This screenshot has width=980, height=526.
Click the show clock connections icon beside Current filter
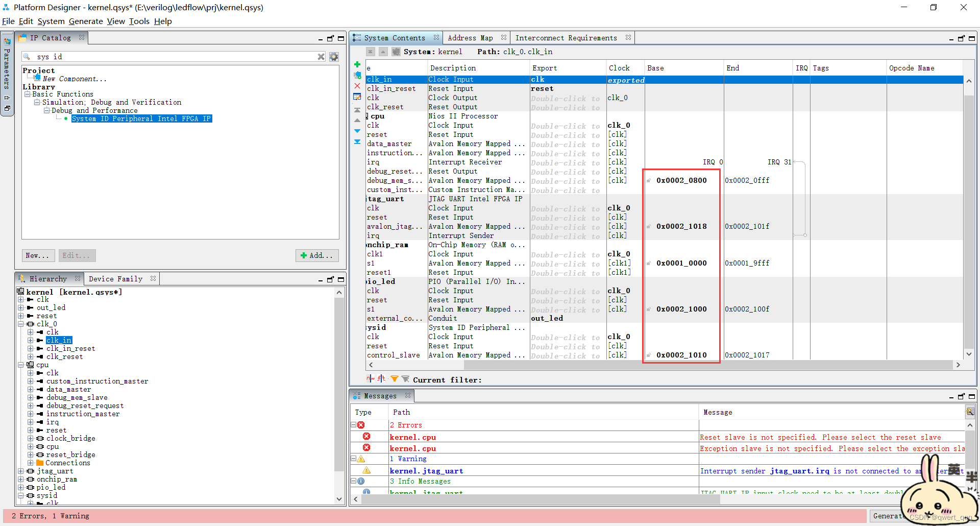pos(370,379)
